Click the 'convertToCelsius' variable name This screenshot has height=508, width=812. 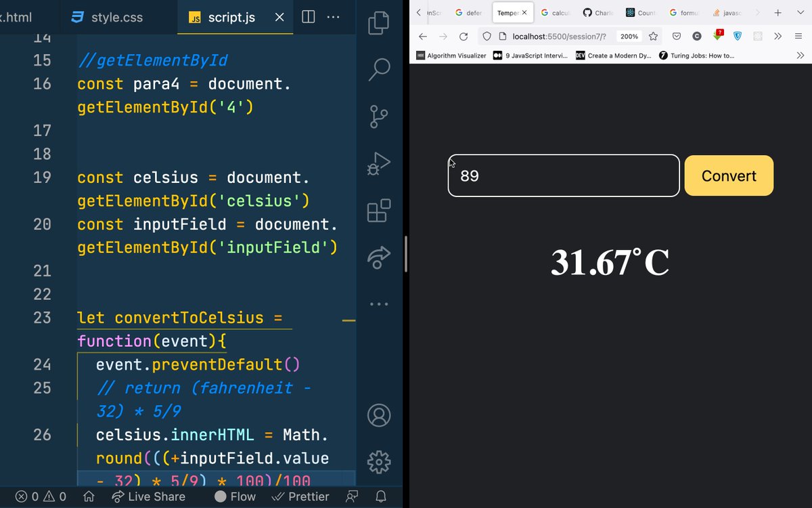pos(189,317)
